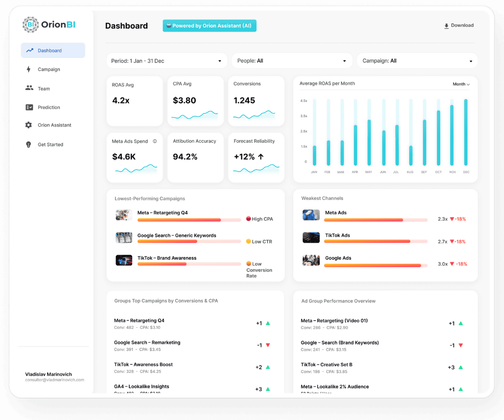Screen dimensions: 504x420
Task: Go to the Prediction menu item
Action: coord(49,107)
